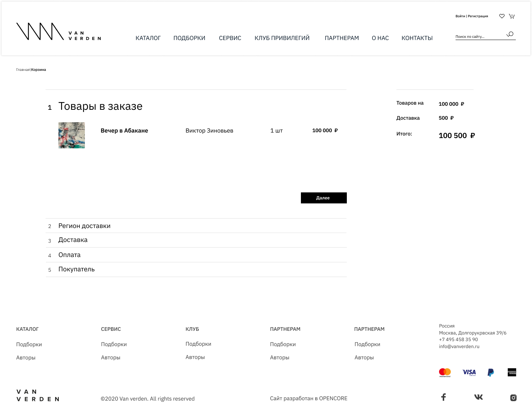This screenshot has height=416, width=532.
Task: Open the ПОДБОРКИ menu in the header
Action: 189,38
